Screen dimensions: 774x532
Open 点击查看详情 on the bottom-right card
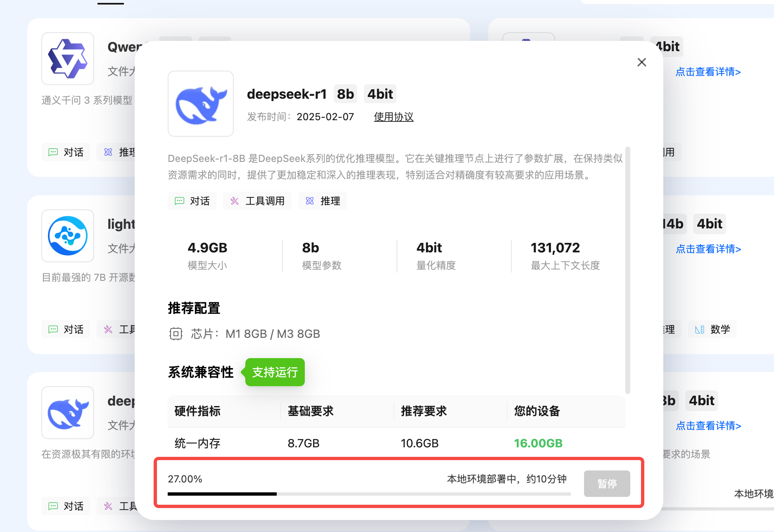(x=708, y=426)
